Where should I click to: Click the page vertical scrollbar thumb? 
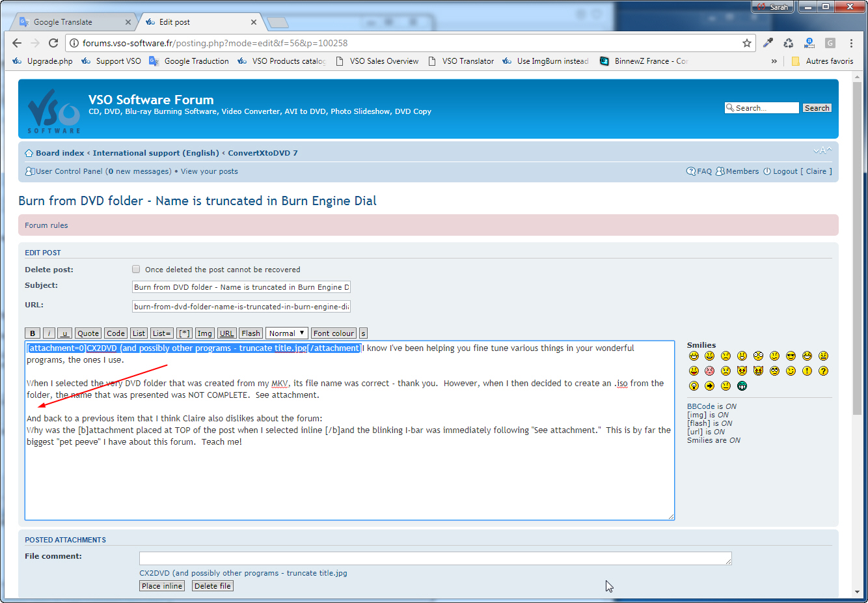click(857, 247)
